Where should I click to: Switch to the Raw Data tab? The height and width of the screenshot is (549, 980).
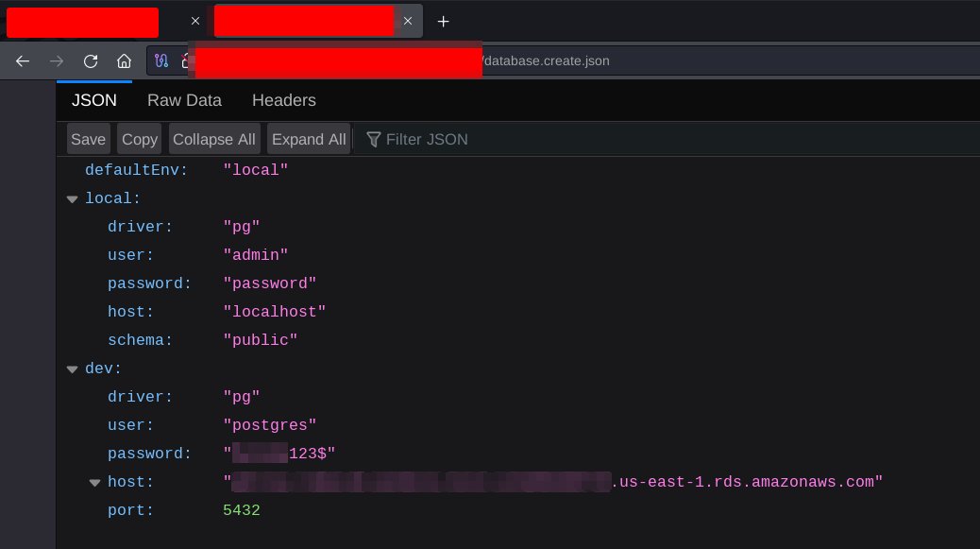coord(184,100)
